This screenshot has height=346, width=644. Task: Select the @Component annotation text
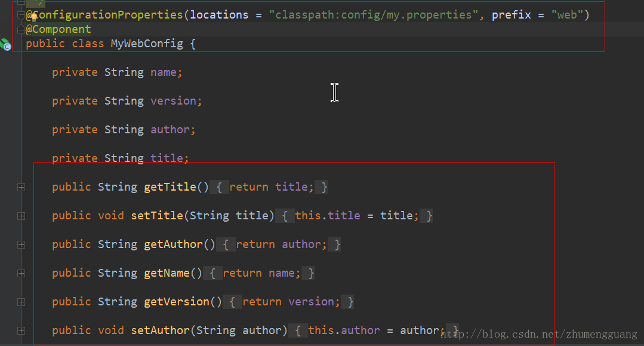[58, 30]
